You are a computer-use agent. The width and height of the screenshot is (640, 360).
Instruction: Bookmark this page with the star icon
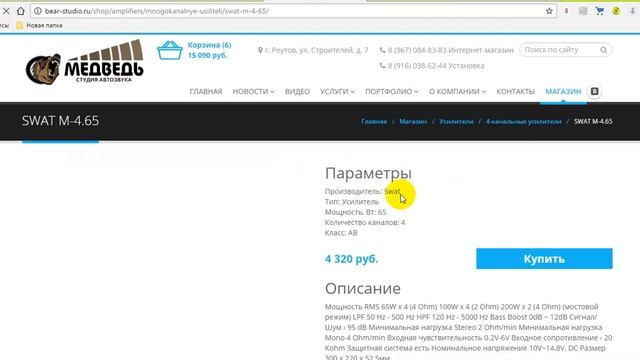pyautogui.click(x=549, y=11)
